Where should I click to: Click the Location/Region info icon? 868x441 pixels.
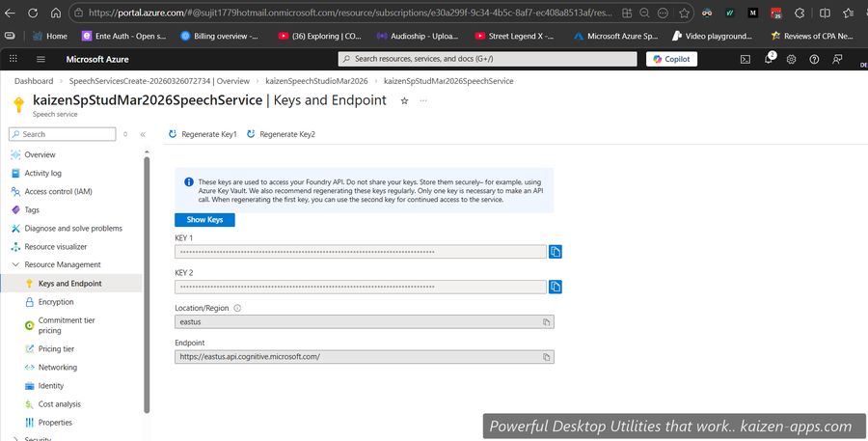tap(237, 308)
